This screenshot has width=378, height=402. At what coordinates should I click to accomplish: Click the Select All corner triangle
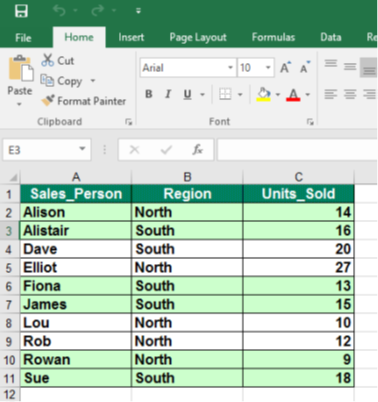[13, 178]
